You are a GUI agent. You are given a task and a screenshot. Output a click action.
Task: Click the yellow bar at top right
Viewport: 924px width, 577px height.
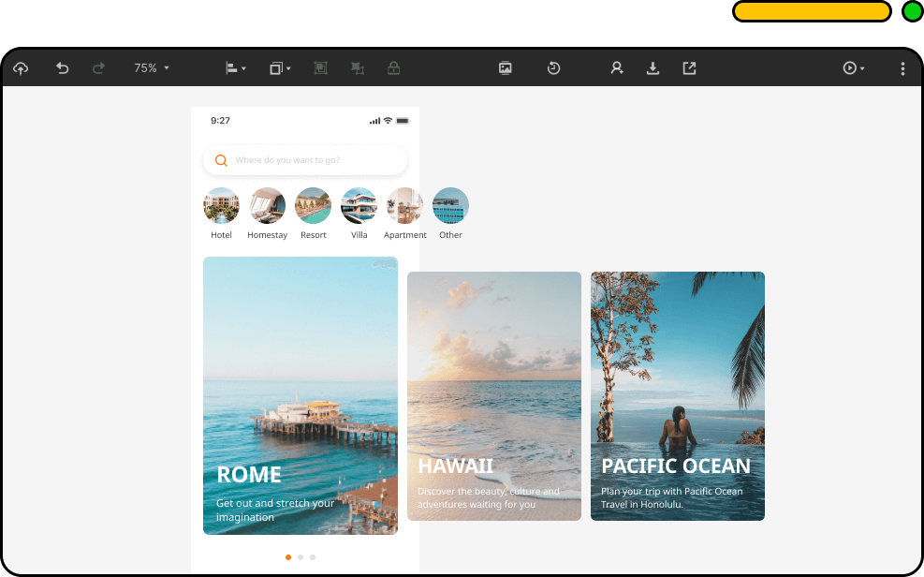(811, 11)
